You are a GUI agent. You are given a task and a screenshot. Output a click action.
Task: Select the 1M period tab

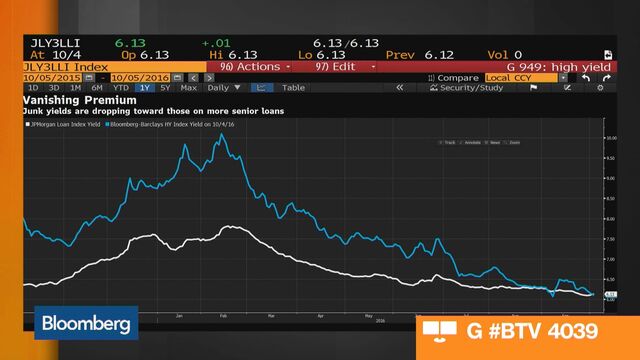(x=75, y=88)
